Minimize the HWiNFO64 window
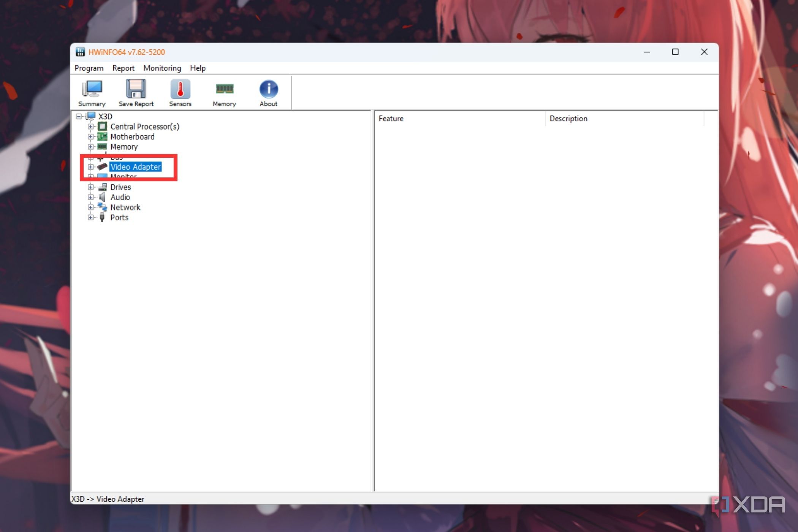 646,52
